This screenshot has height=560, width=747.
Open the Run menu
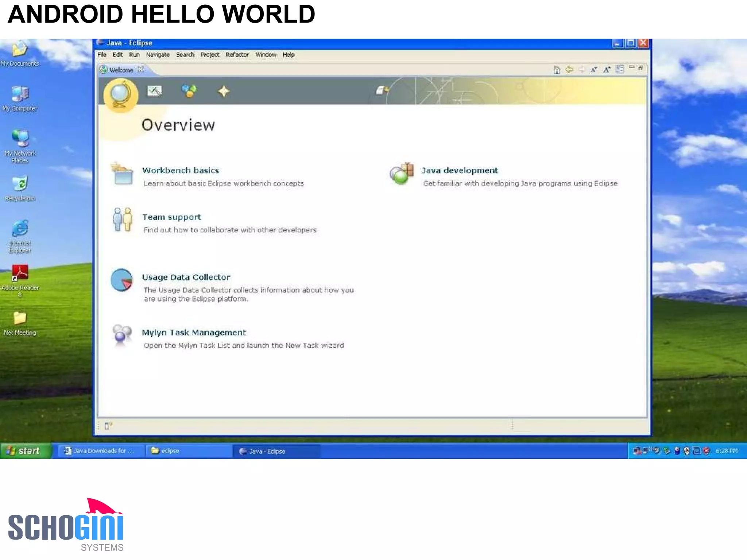(134, 55)
